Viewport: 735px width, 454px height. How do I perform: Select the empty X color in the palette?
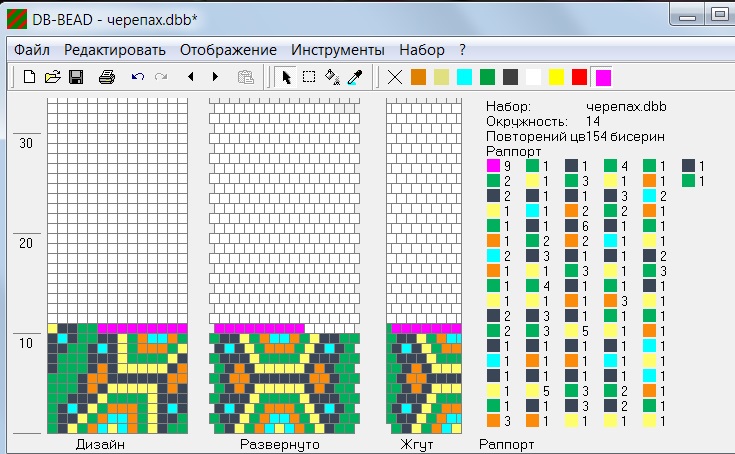[395, 77]
